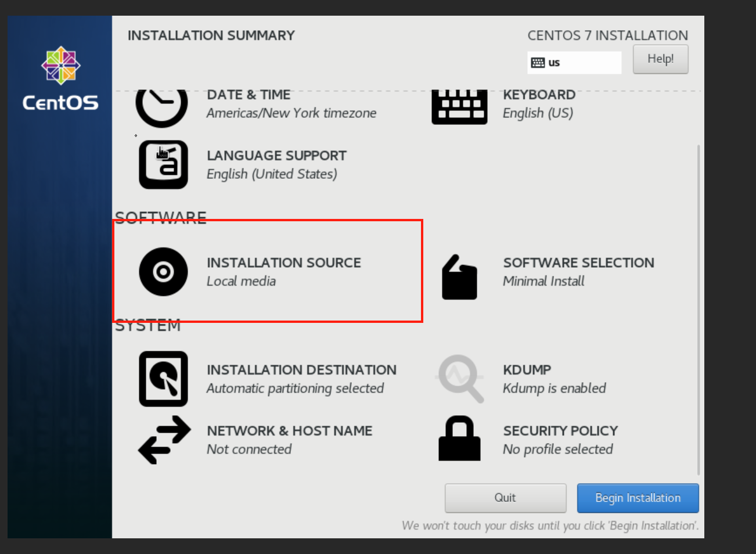This screenshot has width=756, height=554.
Task: Click the Installation Source disc icon
Action: click(163, 272)
